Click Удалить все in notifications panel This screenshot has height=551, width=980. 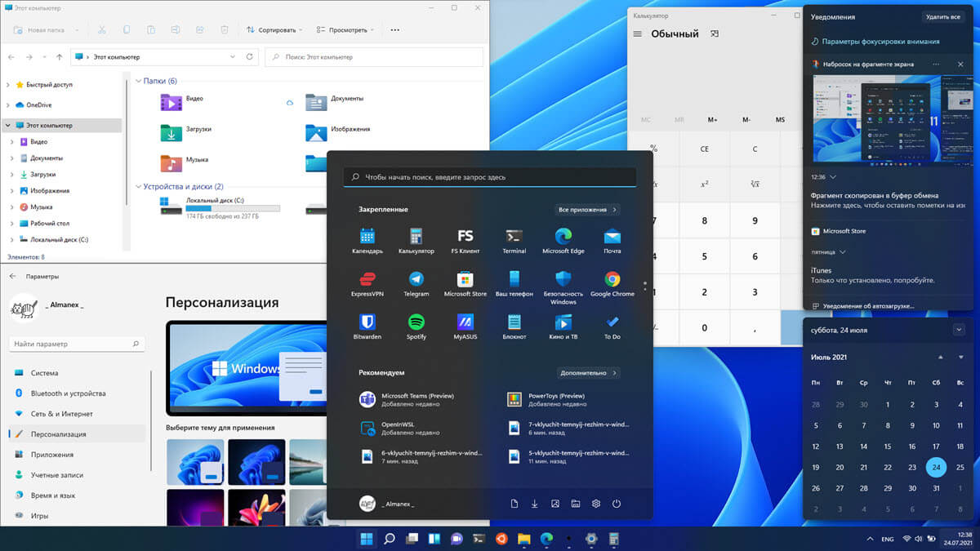tap(943, 16)
